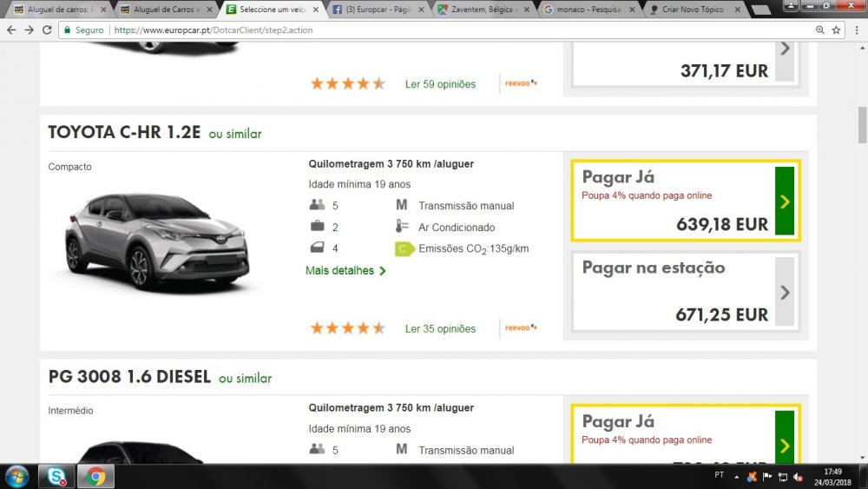This screenshot has width=868, height=489.
Task: Switch to the second Aluguel de Carros tab
Action: 164,10
